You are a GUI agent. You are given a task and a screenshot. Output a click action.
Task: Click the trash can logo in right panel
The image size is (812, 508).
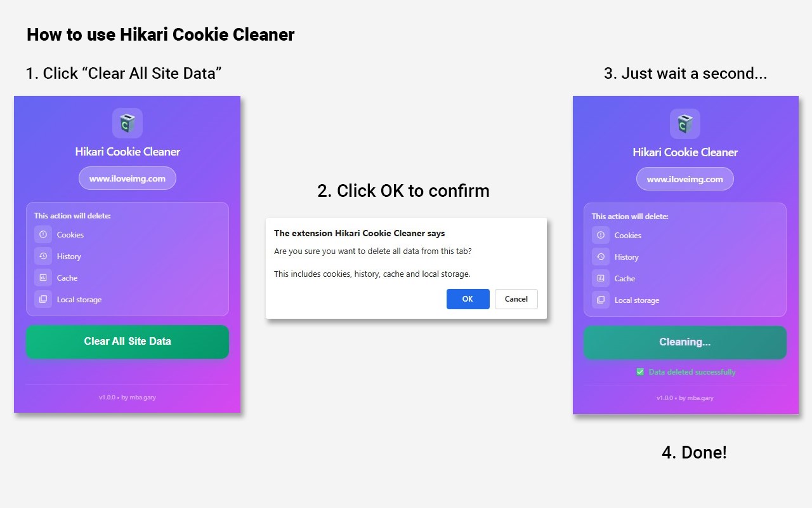click(x=685, y=124)
